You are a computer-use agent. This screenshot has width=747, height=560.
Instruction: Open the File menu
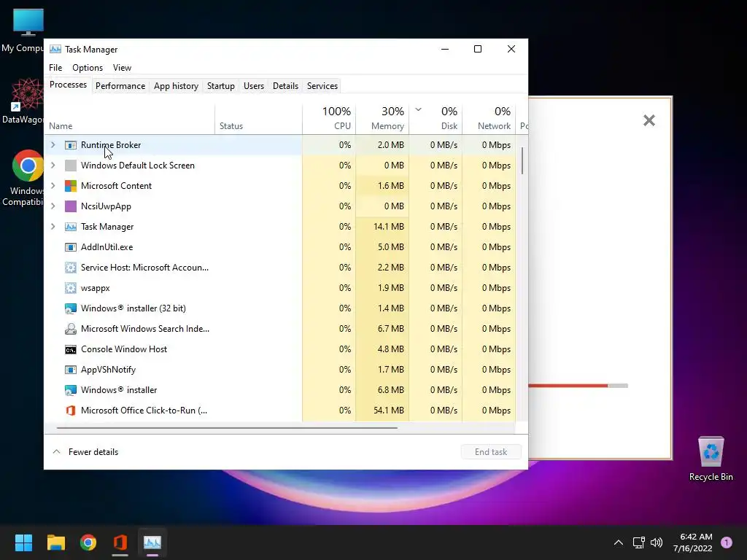[55, 68]
